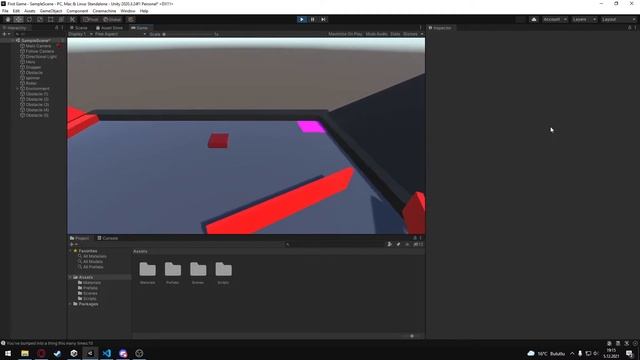Screen dimensions: 640x360
Task: Open the Gizmos dropdown arrow
Action: point(422,34)
